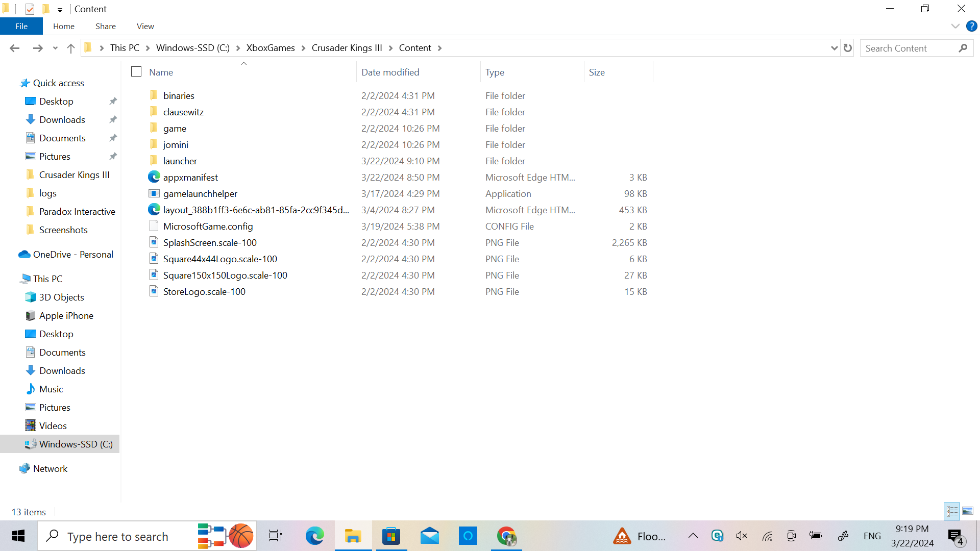Screen dimensions: 980x551
Task: Switch view with the large icons toggle near status bar
Action: coord(968,511)
